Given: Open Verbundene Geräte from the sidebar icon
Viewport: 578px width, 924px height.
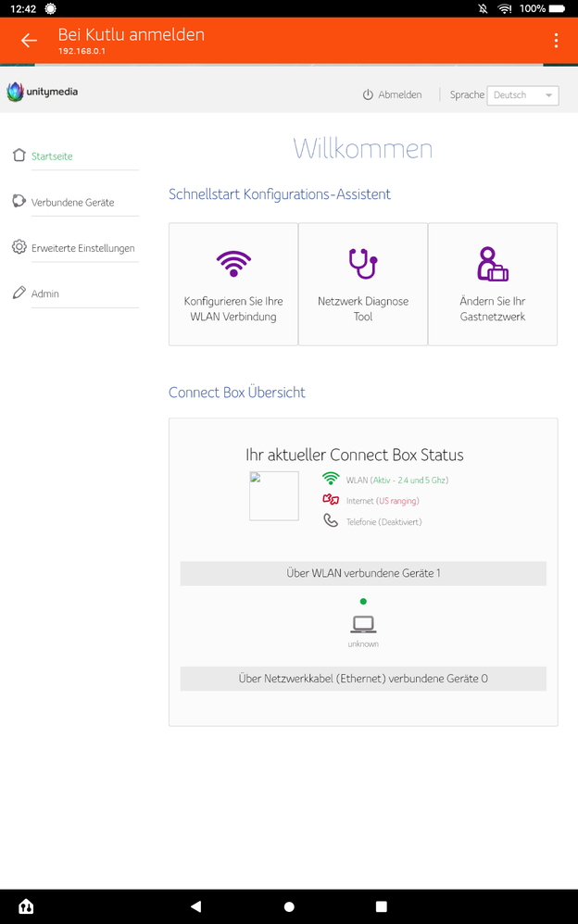Looking at the screenshot, I should pos(19,201).
